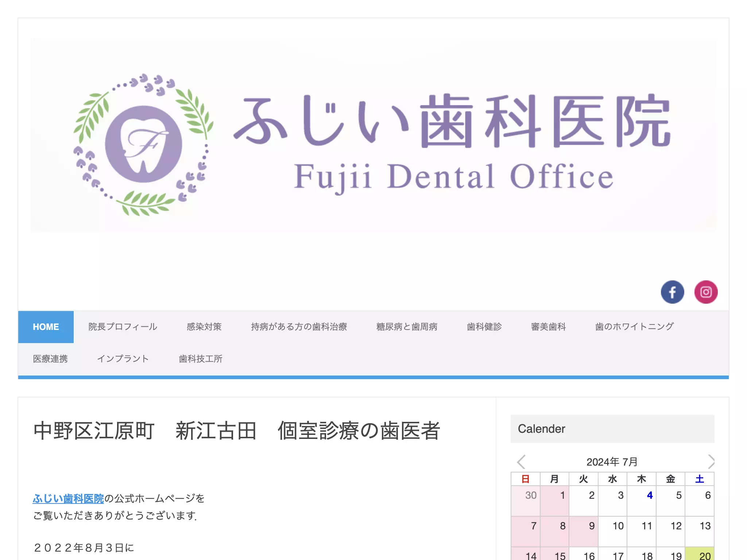Select calendar date 11
This screenshot has height=560, width=747.
[642, 531]
